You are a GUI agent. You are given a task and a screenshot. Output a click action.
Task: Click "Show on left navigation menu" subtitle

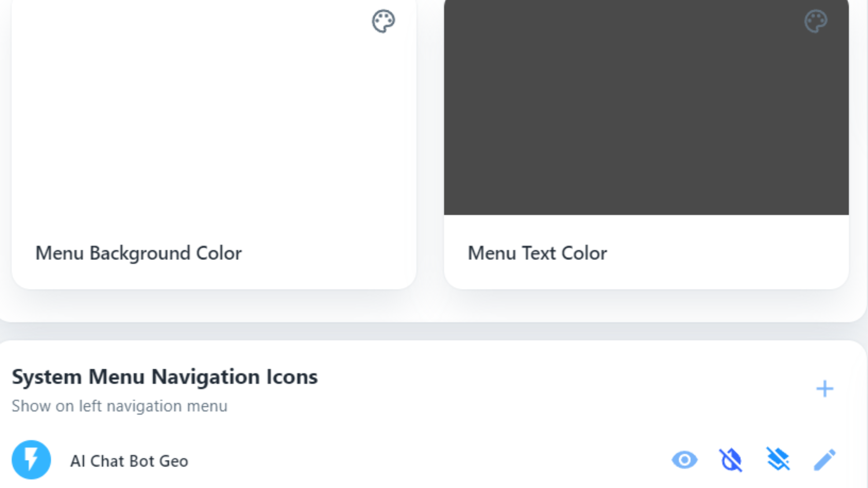coord(119,406)
